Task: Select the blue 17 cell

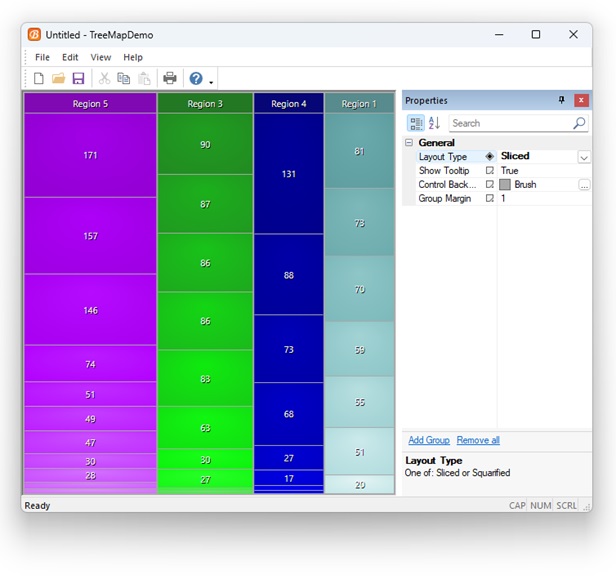Action: pos(289,478)
